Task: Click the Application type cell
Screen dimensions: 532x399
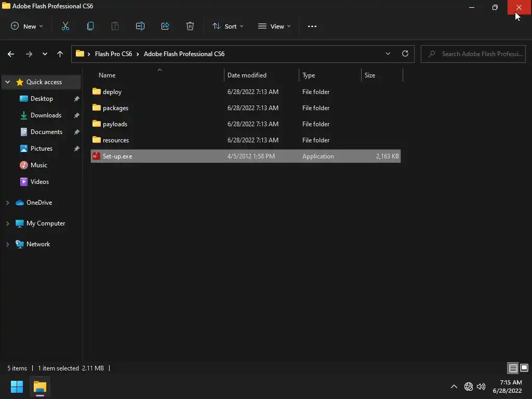Action: point(318,156)
